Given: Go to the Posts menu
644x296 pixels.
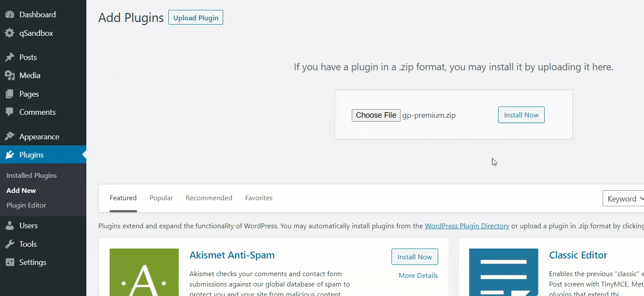Looking at the screenshot, I should pos(28,57).
